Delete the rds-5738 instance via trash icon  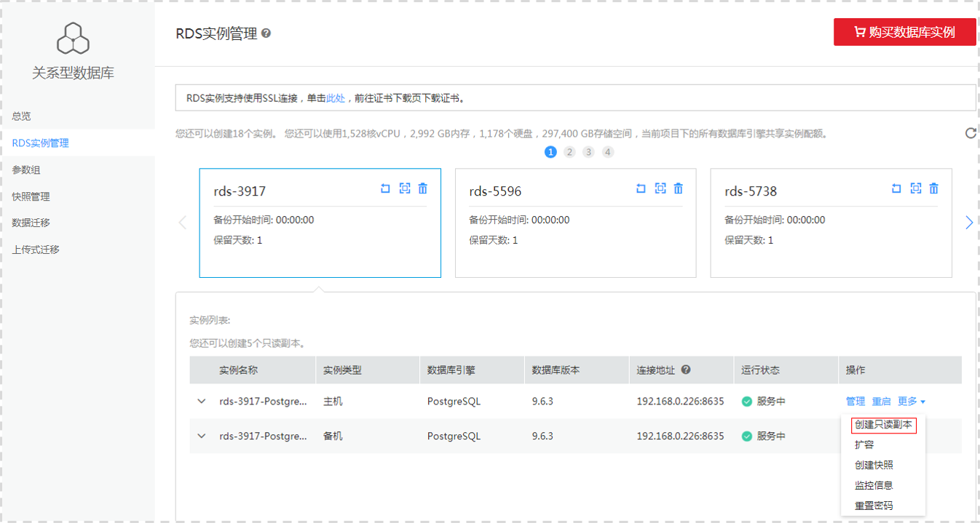point(933,188)
